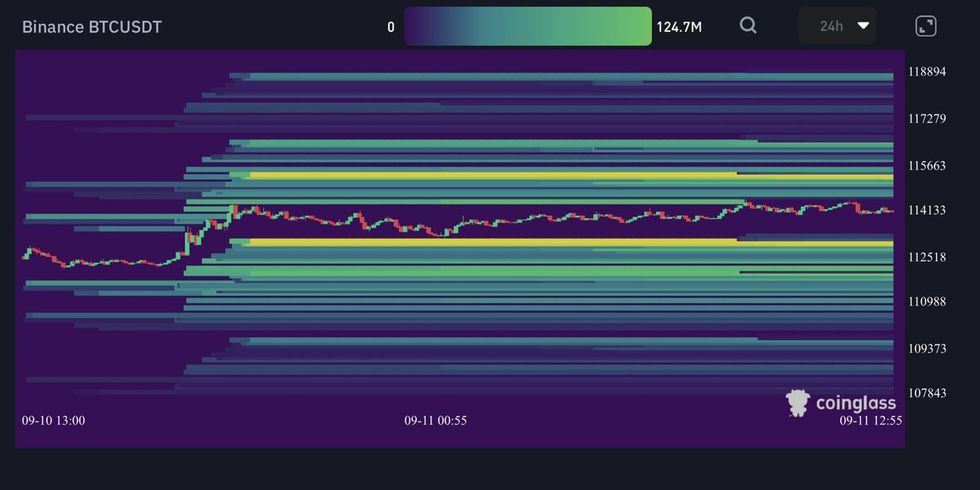The image size is (980, 490).
Task: Click the Binance BTCUSDT title
Action: click(91, 27)
